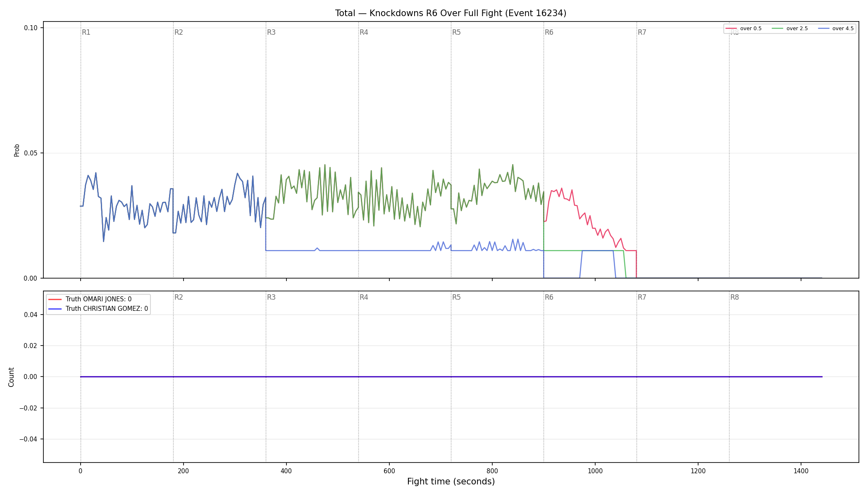
Task: Click the 0.05 tick on the Prob axis
Action: 31,153
